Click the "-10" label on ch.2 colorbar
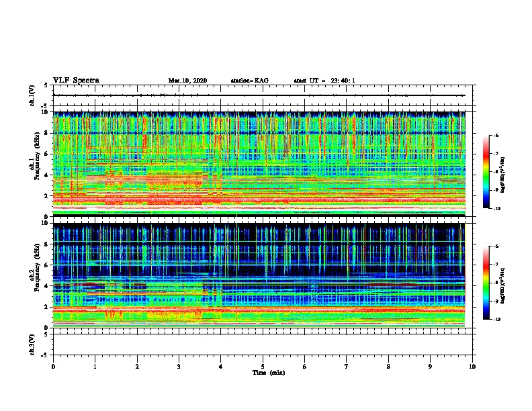The image size is (532, 411). [496, 320]
